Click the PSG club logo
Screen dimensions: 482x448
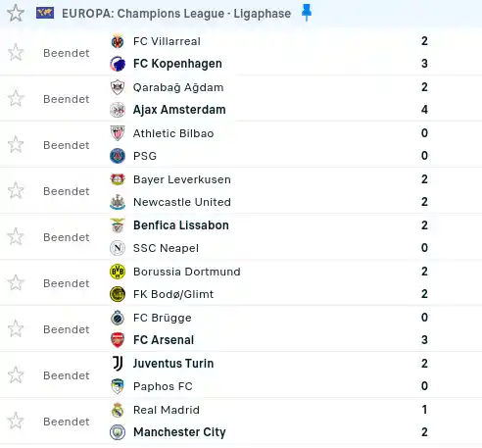pos(118,156)
